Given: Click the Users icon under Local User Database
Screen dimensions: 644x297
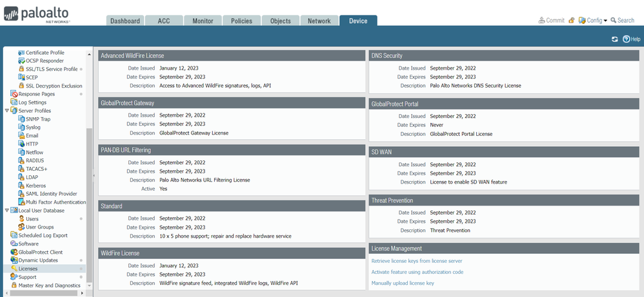Looking at the screenshot, I should tap(22, 218).
